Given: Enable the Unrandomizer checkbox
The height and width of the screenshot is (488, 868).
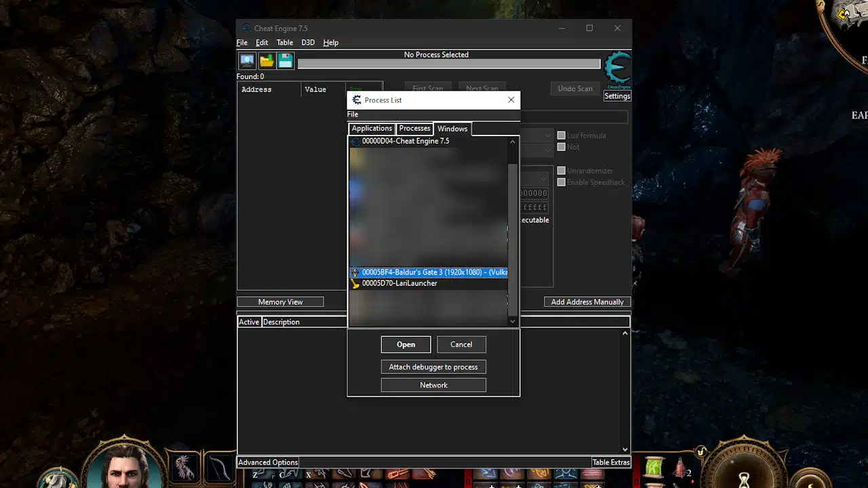Looking at the screenshot, I should click(561, 171).
